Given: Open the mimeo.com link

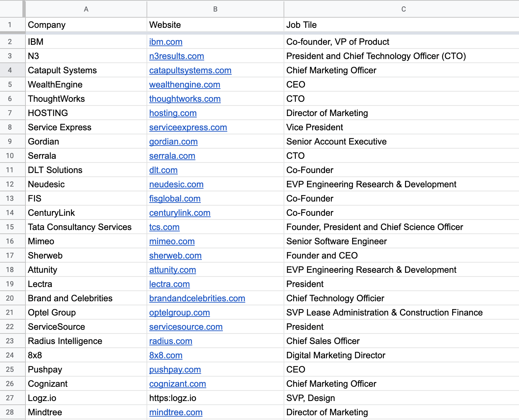Looking at the screenshot, I should tap(172, 241).
